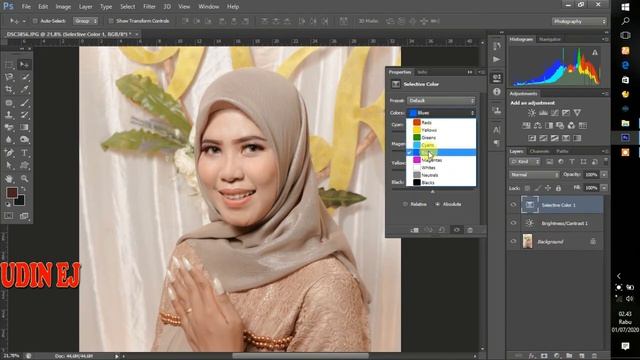Open the Opacity slider arrow
Viewport: 640px width, 360px height.
click(604, 175)
